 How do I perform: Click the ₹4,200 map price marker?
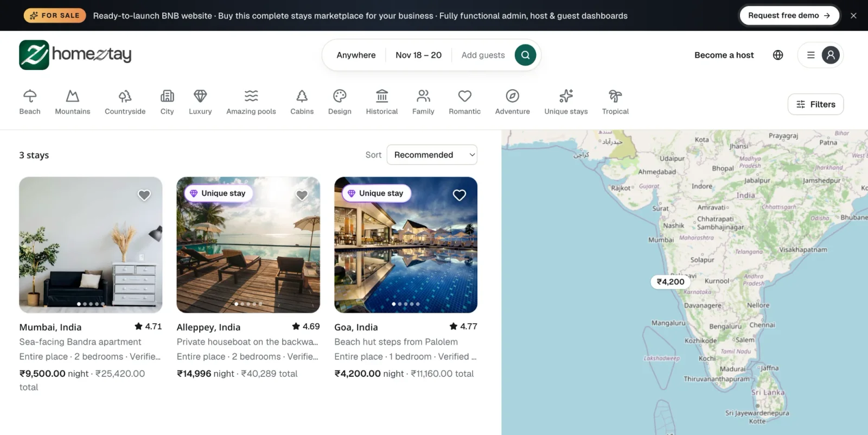point(671,281)
